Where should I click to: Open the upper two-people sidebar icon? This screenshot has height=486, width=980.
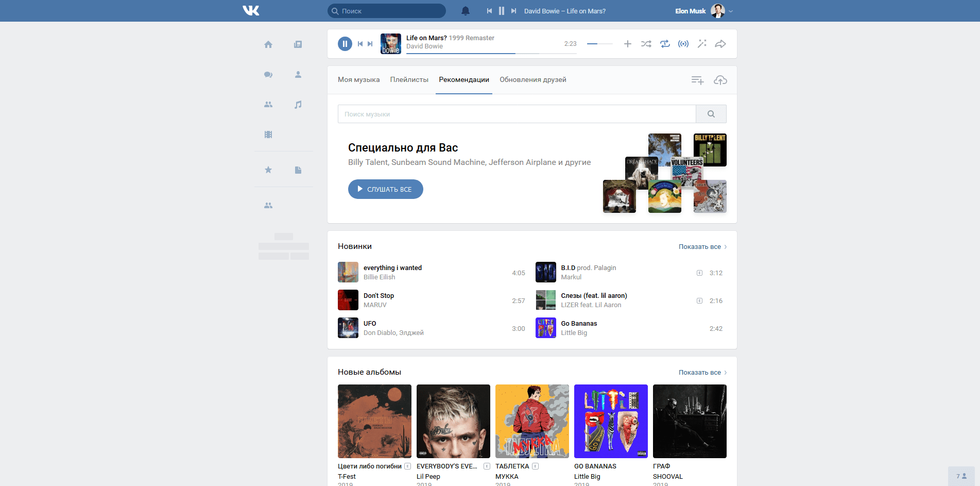pos(268,105)
